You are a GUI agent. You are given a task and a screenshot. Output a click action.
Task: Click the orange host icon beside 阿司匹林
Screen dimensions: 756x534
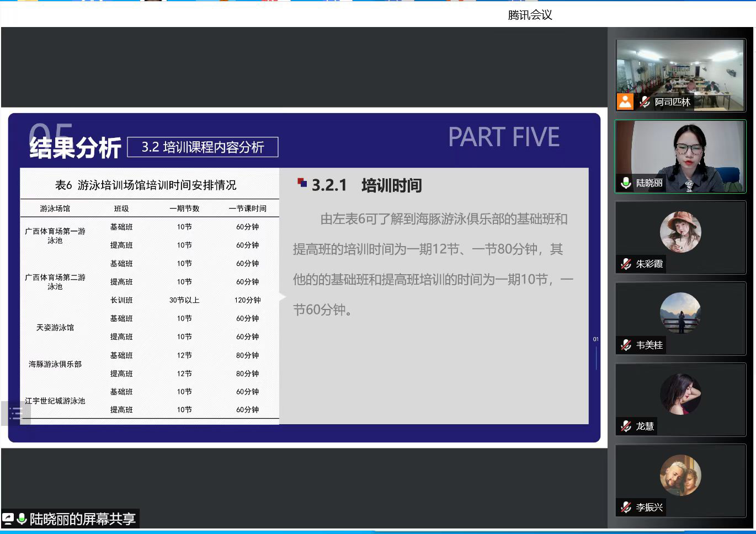625,102
